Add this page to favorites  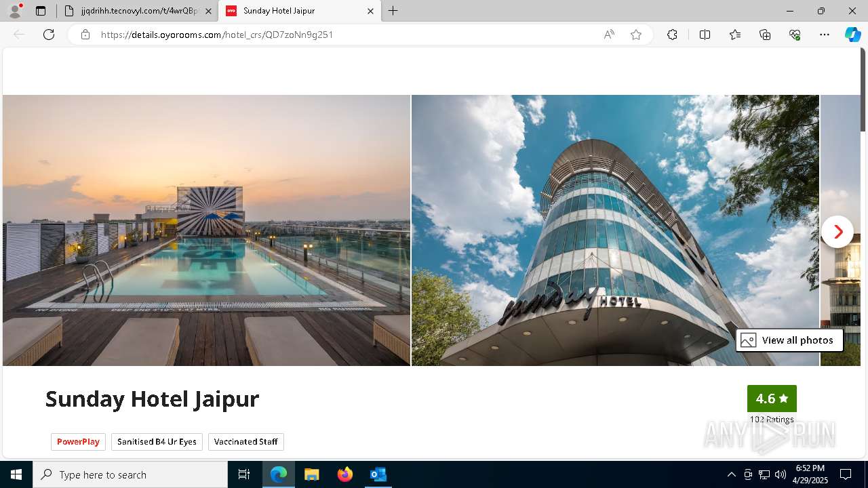click(x=636, y=35)
